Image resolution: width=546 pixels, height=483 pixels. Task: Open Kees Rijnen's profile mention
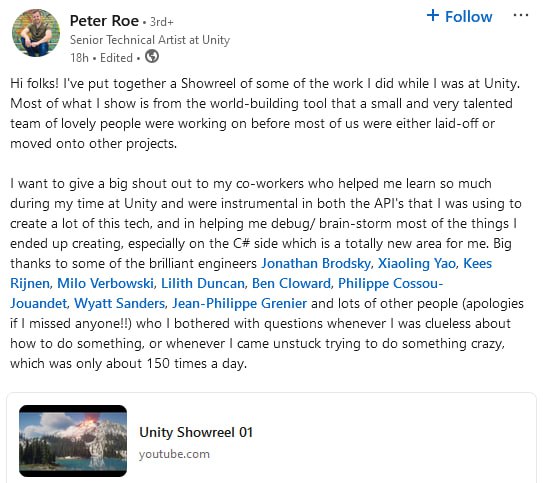(477, 263)
